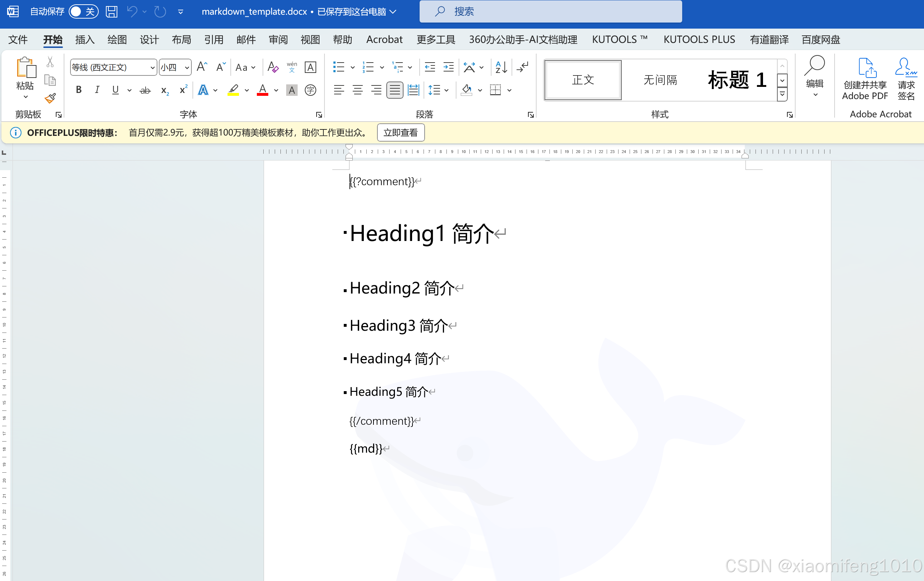Toggle the AutoSave switch

[83, 11]
